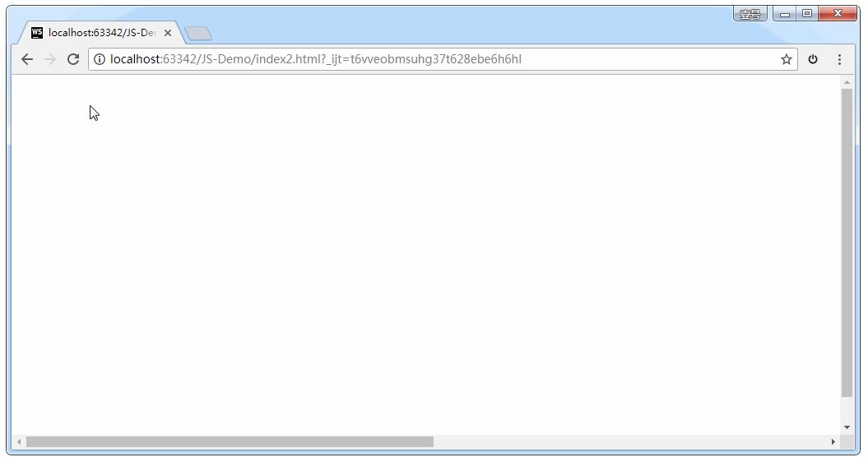Bookmark this page with the star
The height and width of the screenshot is (457, 868).
786,59
